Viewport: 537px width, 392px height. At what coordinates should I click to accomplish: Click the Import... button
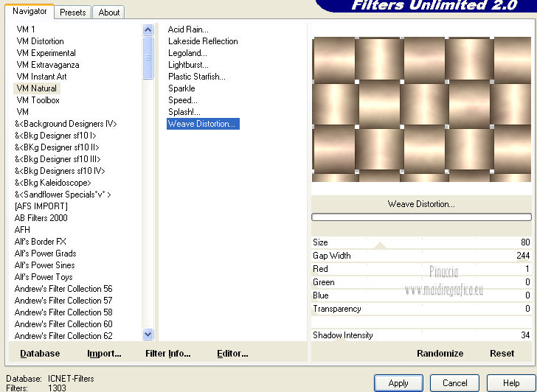pos(104,354)
